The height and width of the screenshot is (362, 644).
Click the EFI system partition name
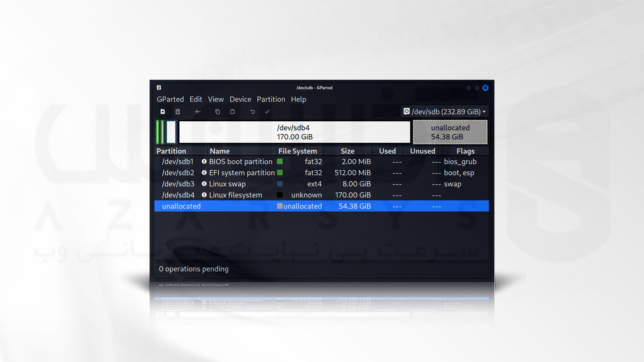pyautogui.click(x=242, y=173)
